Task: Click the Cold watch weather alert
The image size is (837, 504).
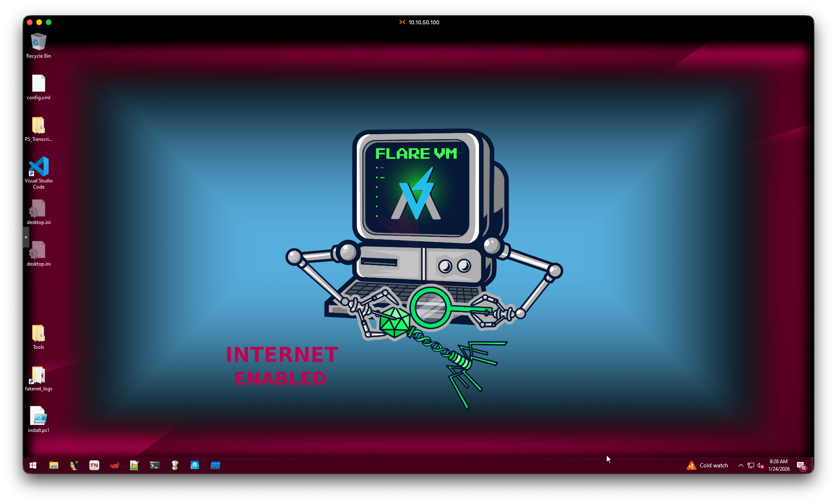Action: [707, 465]
